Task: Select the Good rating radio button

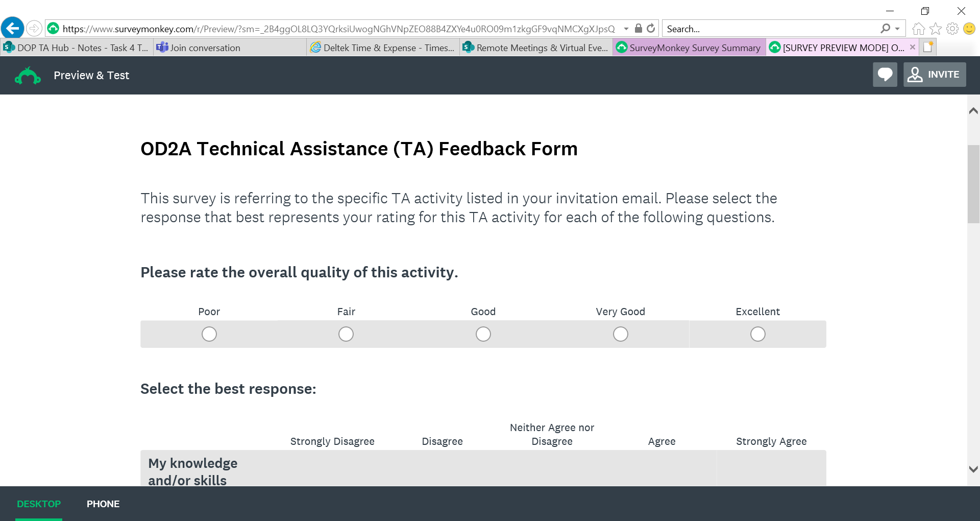Action: [x=483, y=334]
